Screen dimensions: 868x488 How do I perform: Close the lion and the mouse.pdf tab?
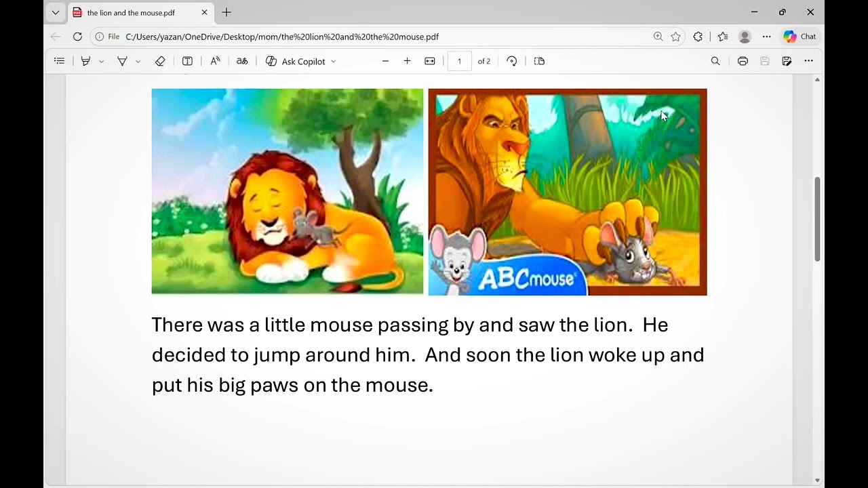(x=205, y=12)
